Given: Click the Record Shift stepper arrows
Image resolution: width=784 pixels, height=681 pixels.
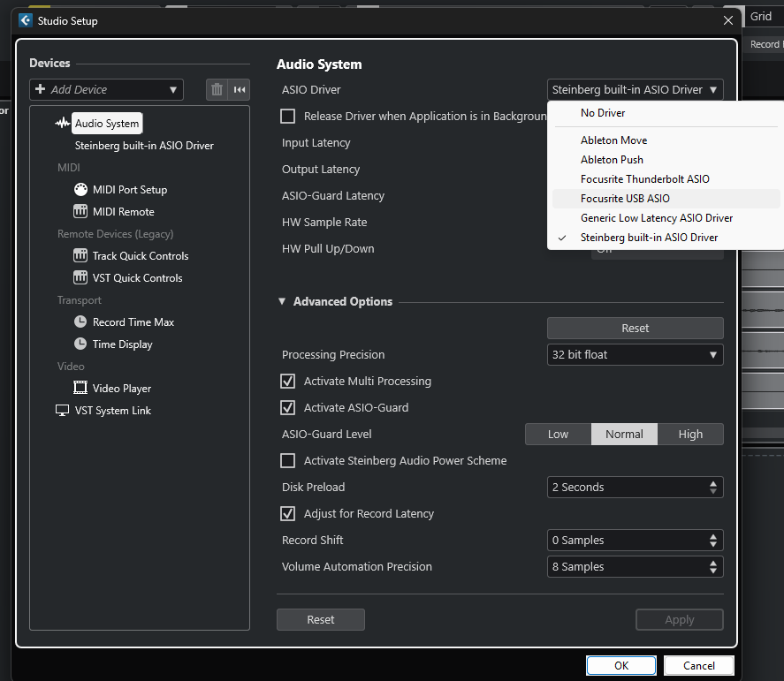Looking at the screenshot, I should [x=713, y=540].
